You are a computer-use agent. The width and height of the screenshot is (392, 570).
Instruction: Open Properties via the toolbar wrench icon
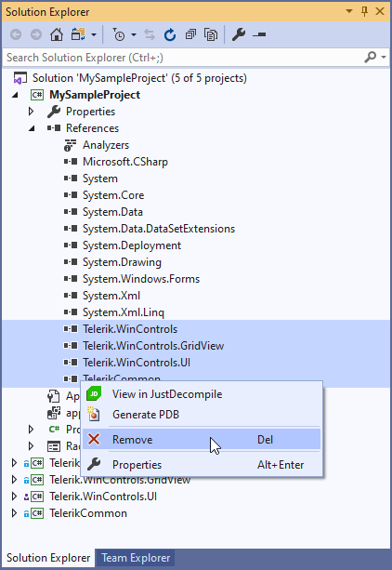pos(239,34)
